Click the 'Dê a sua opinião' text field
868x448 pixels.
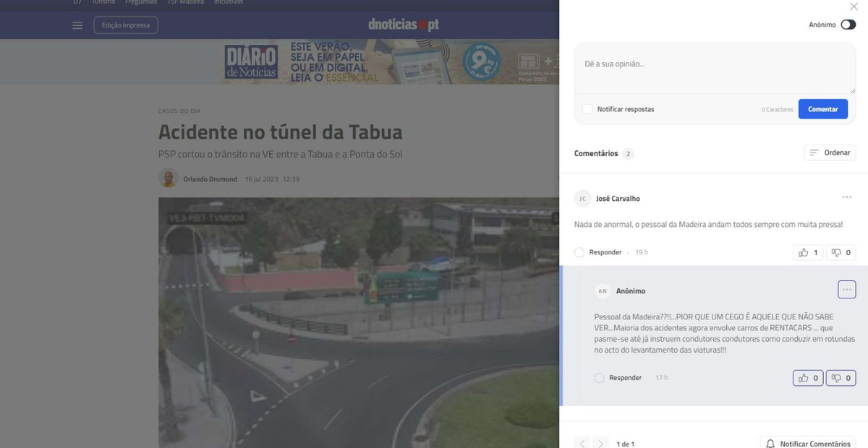[715, 65]
